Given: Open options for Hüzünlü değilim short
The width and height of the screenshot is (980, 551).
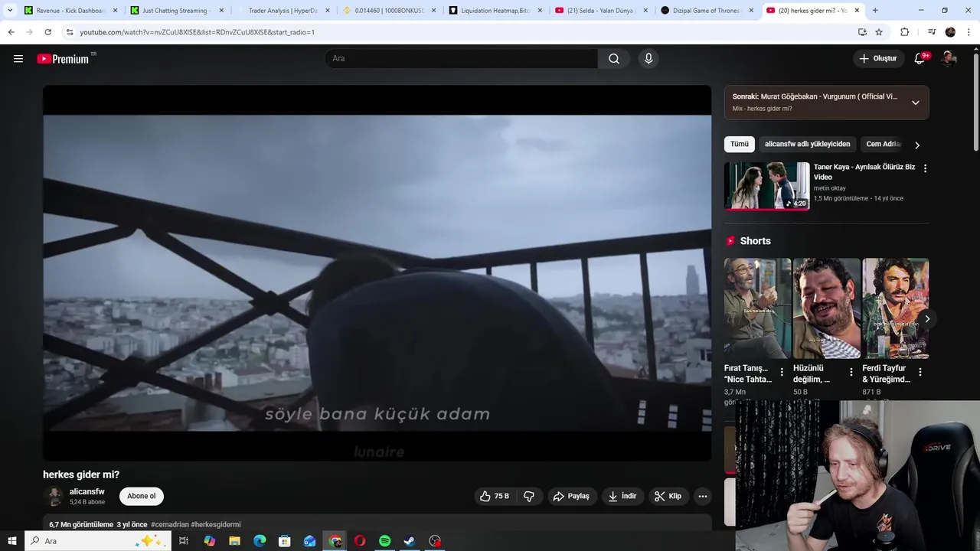Looking at the screenshot, I should [x=851, y=372].
